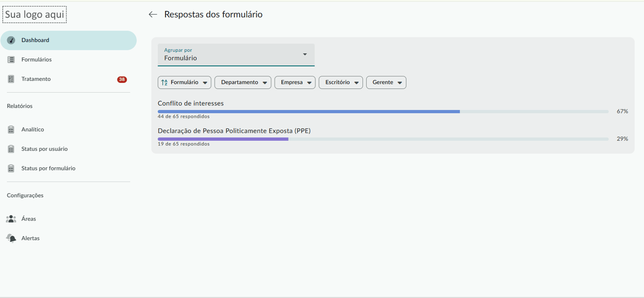Click the Áreas people icon
The width and height of the screenshot is (644, 298).
(11, 219)
